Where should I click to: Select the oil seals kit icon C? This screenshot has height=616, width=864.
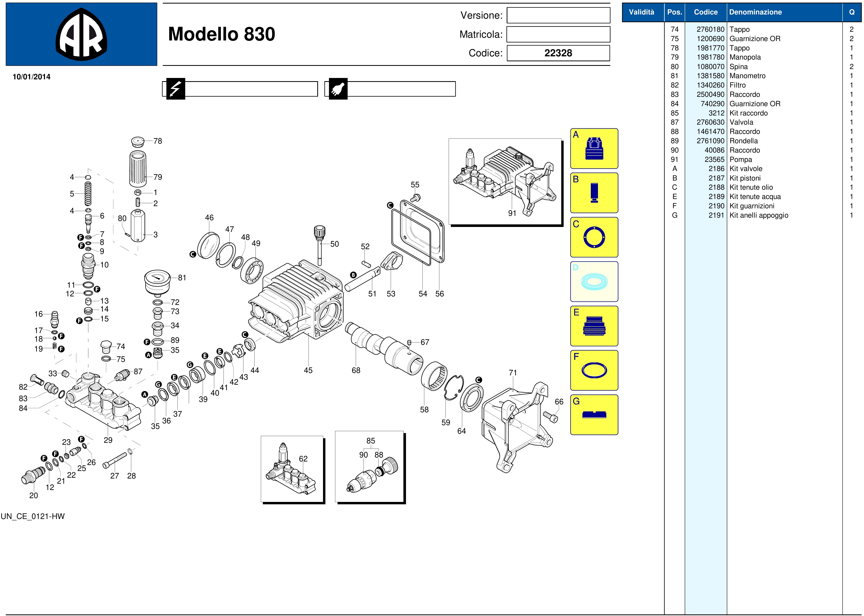tap(594, 237)
